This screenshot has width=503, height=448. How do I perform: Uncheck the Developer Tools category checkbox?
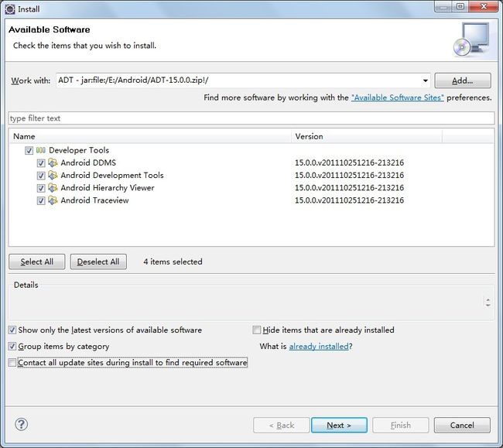click(29, 150)
